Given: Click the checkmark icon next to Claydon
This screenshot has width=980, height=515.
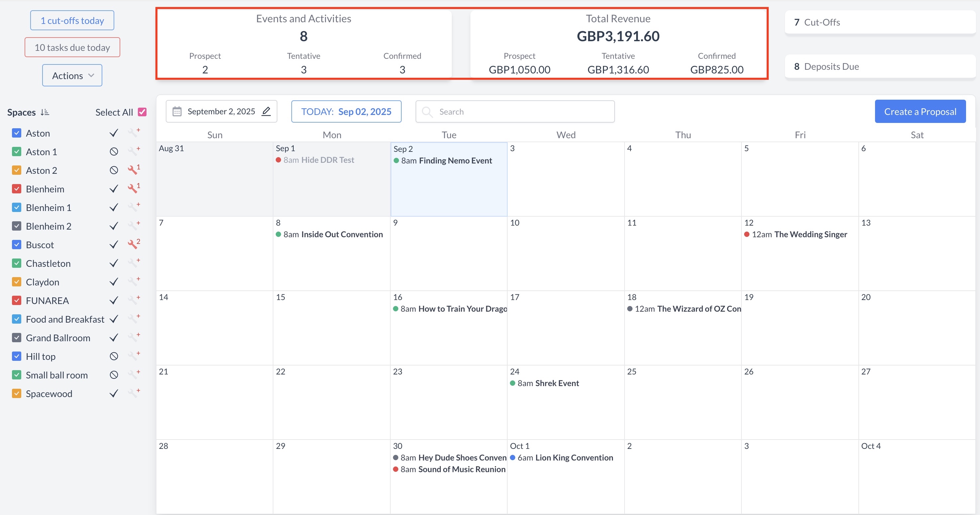Looking at the screenshot, I should [x=114, y=282].
